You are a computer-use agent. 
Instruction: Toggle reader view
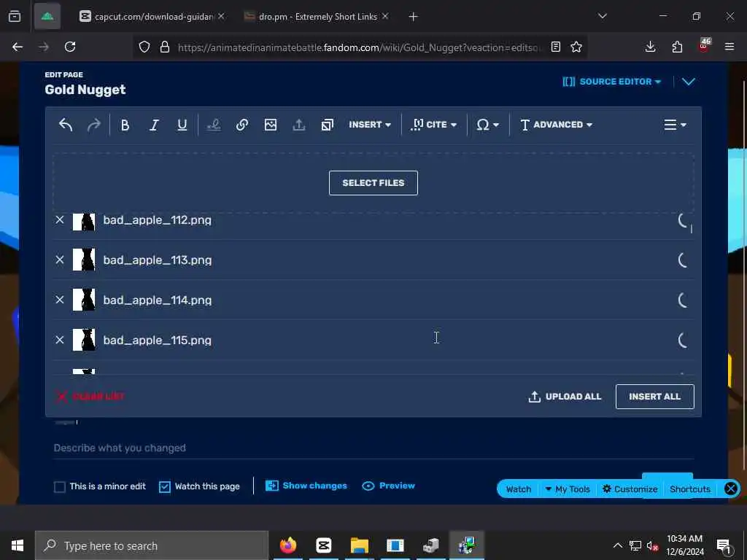555,47
